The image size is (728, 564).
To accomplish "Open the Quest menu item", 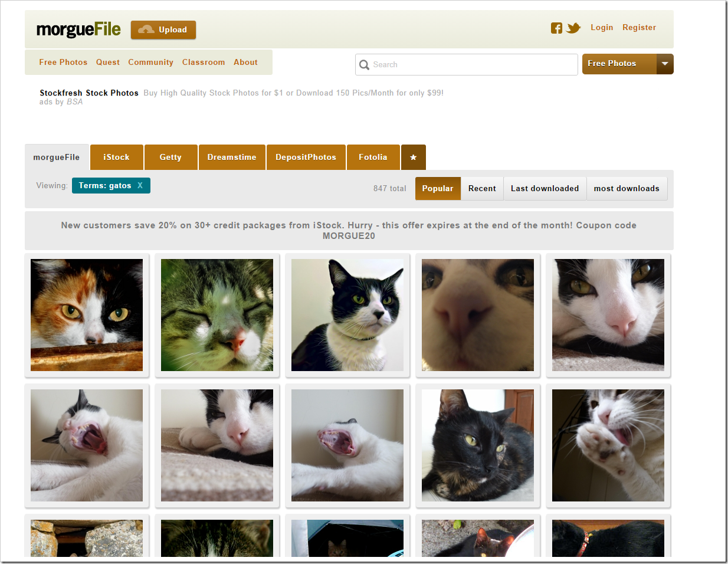I will (x=108, y=62).
